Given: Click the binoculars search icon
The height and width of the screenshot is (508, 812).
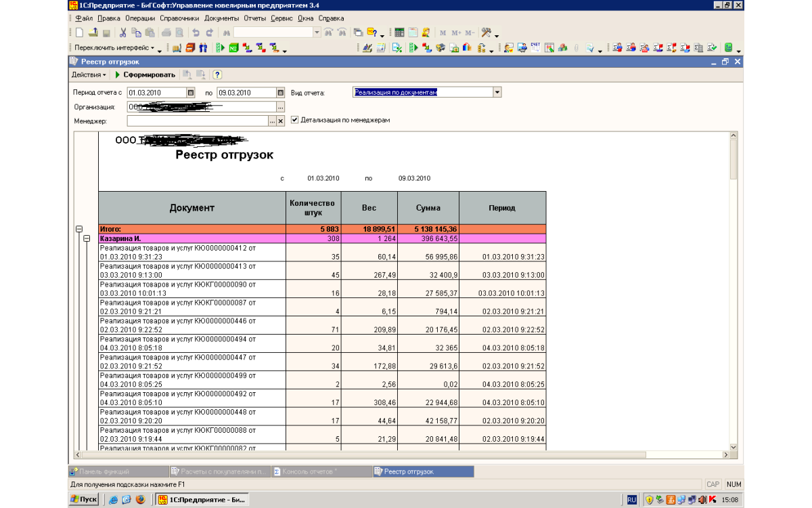Looking at the screenshot, I should 227,33.
